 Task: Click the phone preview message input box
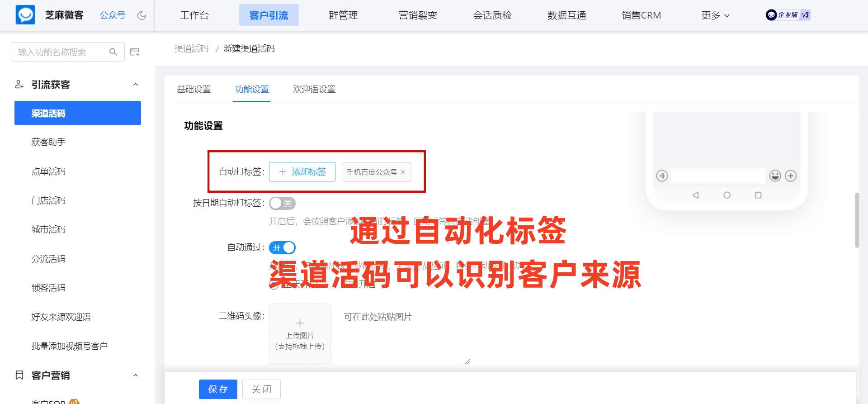click(x=718, y=176)
